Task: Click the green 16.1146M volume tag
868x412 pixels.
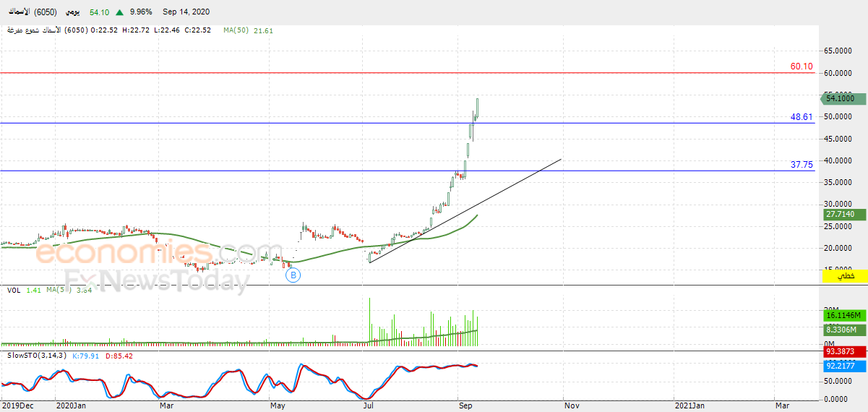Action: (x=843, y=315)
